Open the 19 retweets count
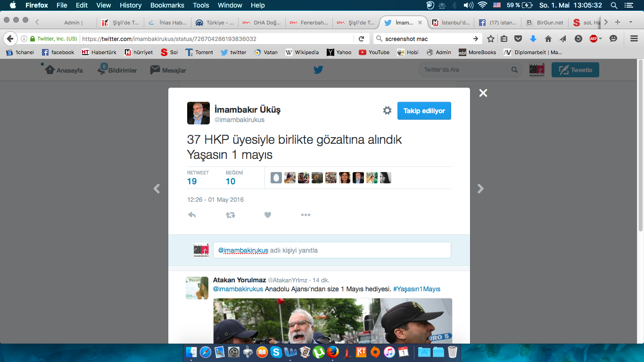 point(192,181)
